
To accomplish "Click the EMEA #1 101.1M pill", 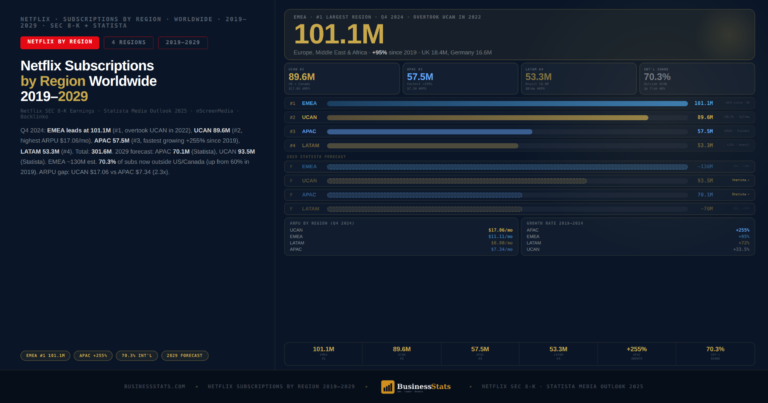I will (x=45, y=356).
